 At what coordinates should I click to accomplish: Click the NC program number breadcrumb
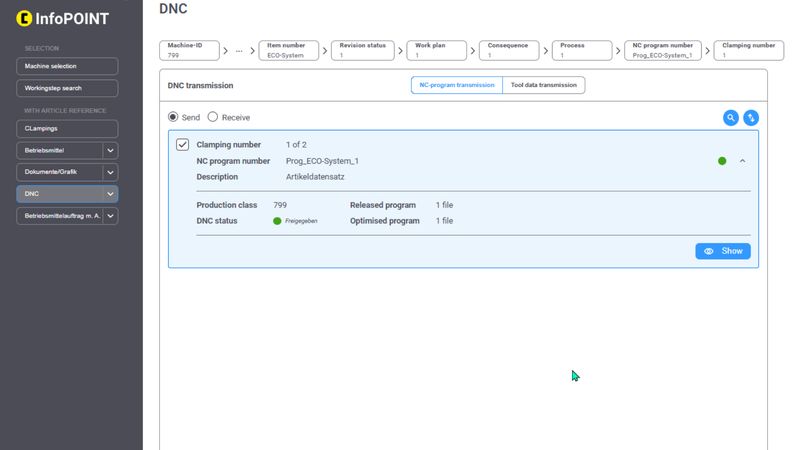pyautogui.click(x=663, y=51)
